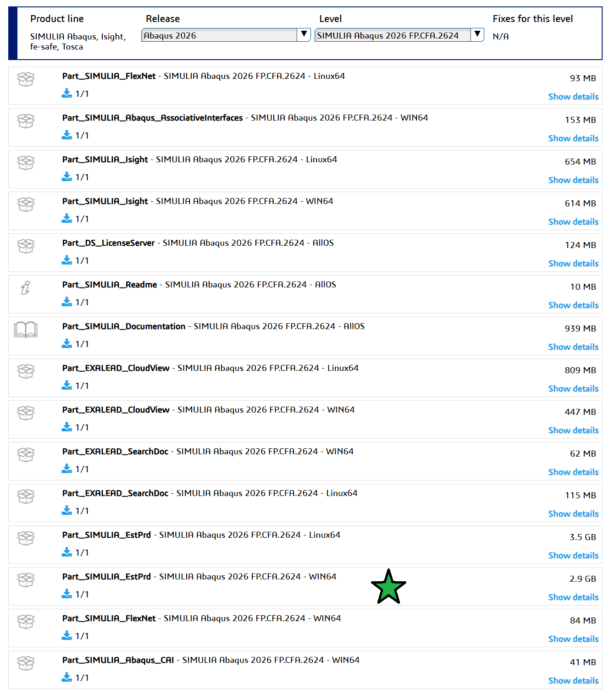609x700 pixels.
Task: Click the 41 MB size value
Action: pos(583,662)
